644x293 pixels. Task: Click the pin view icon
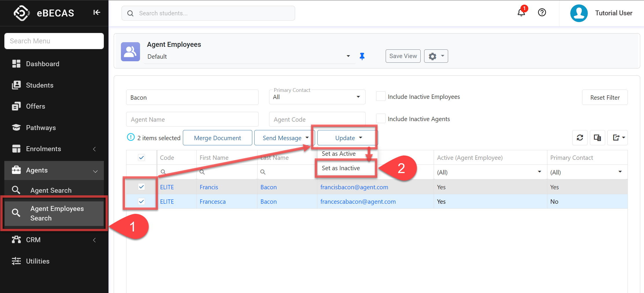[x=362, y=56]
